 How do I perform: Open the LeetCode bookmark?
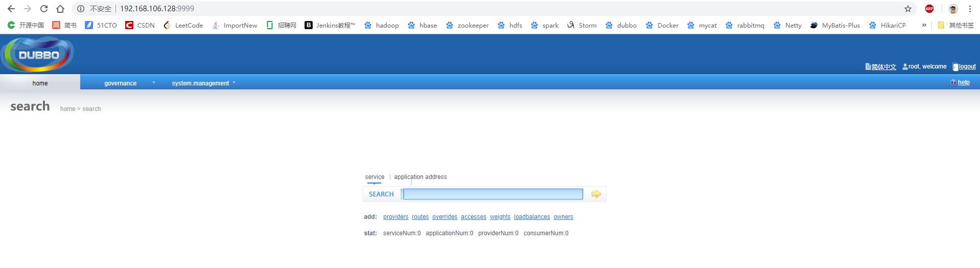point(183,25)
